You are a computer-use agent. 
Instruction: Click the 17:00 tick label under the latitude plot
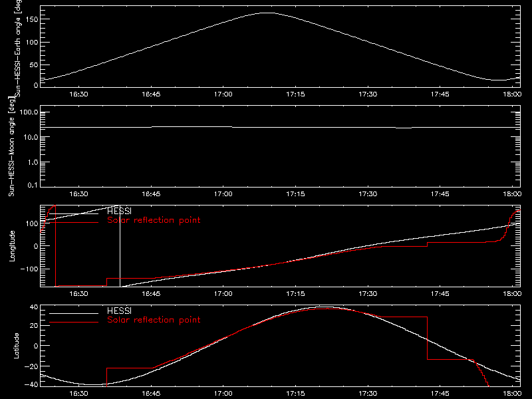223,394
